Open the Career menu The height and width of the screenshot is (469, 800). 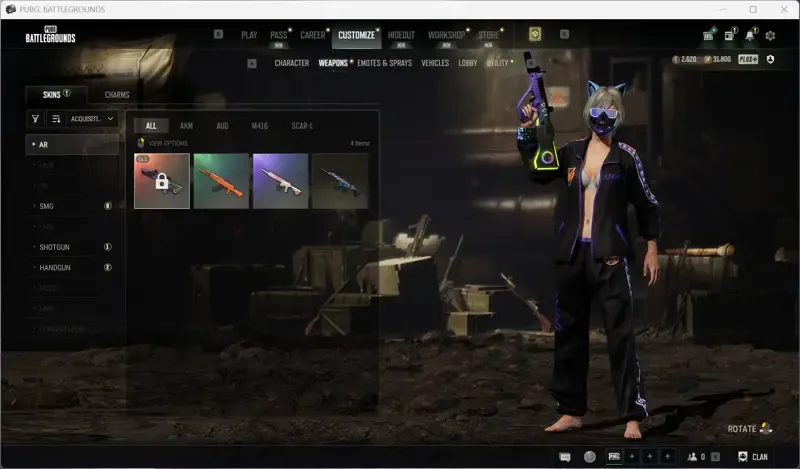(x=312, y=35)
